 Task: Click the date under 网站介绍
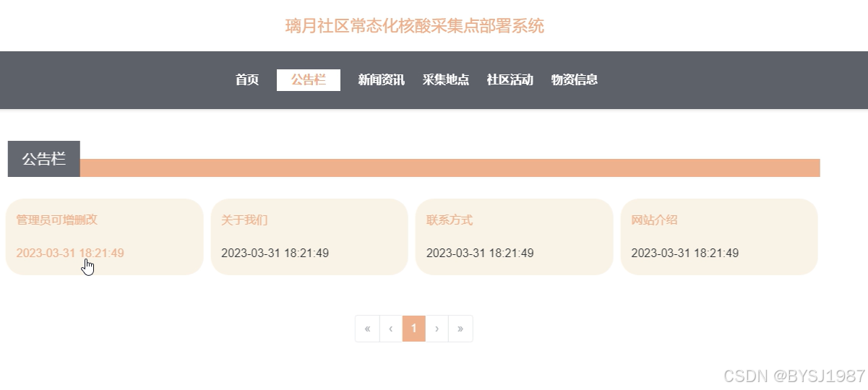pos(685,253)
